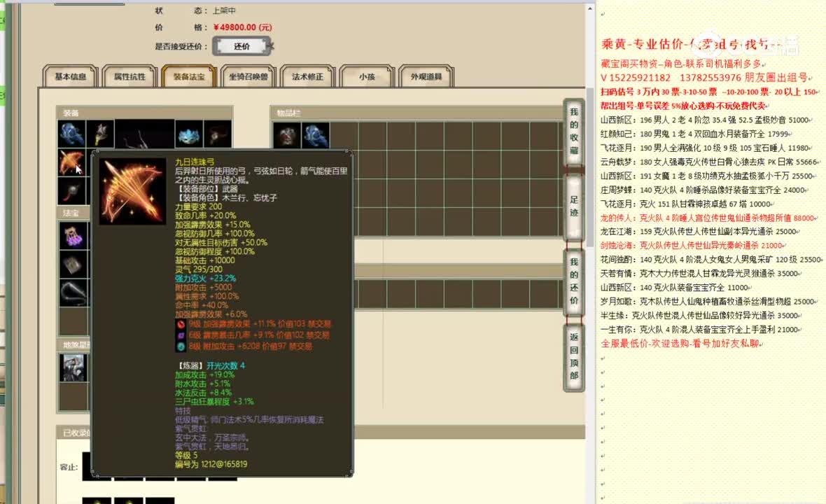Open the 外观道具 tab
The height and width of the screenshot is (504, 826).
[x=426, y=77]
